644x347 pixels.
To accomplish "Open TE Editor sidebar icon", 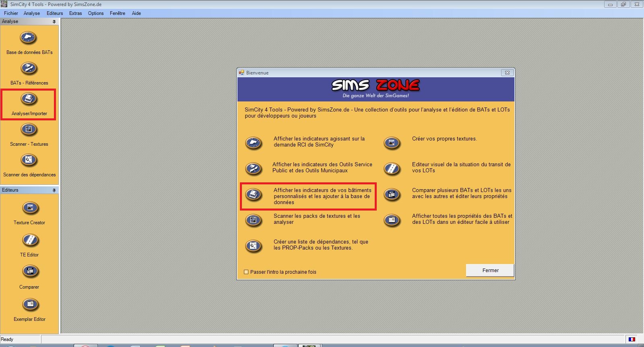I will 30,240.
